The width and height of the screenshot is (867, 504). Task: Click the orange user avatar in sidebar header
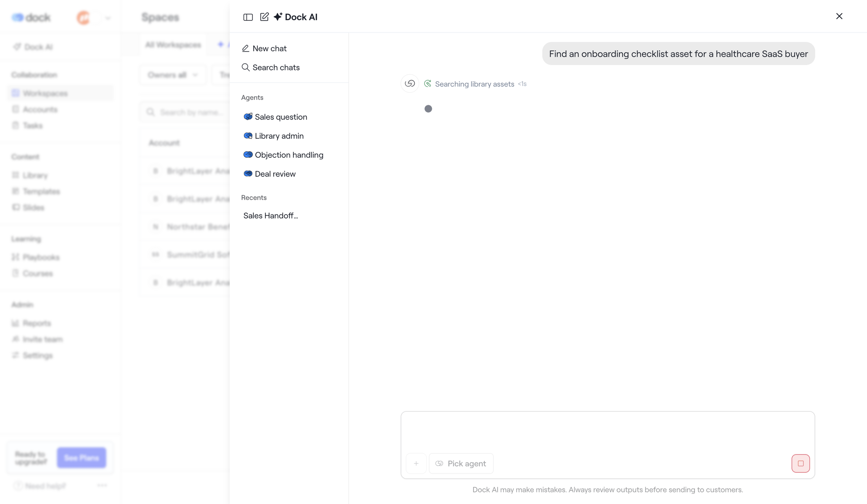click(x=83, y=17)
